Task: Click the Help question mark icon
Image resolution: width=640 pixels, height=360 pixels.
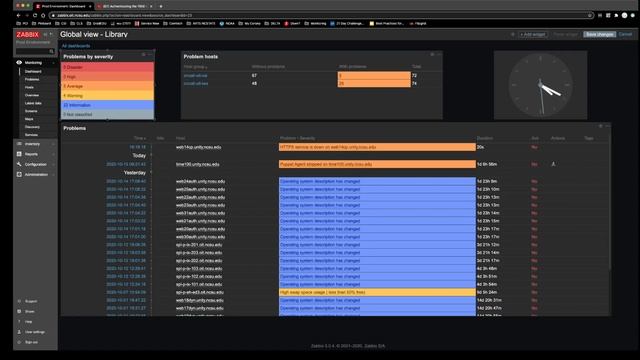Action: [19, 322]
